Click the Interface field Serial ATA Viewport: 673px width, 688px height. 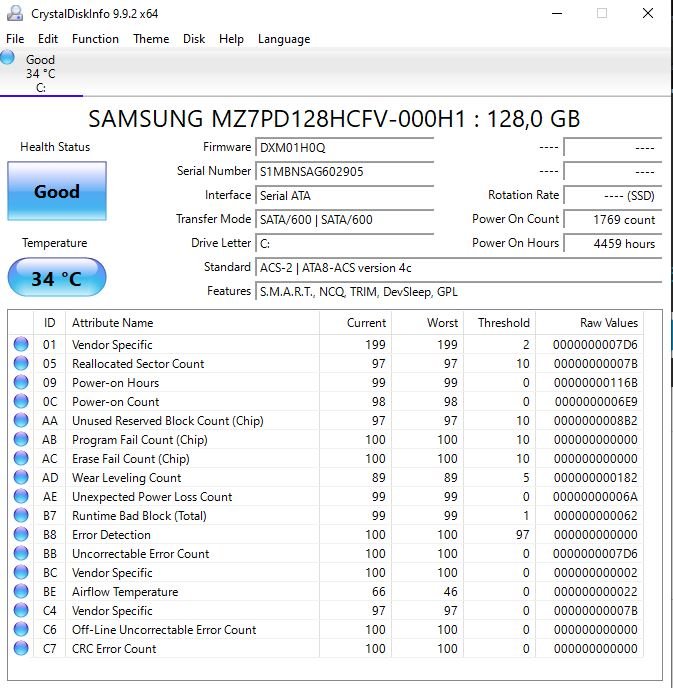click(x=344, y=195)
